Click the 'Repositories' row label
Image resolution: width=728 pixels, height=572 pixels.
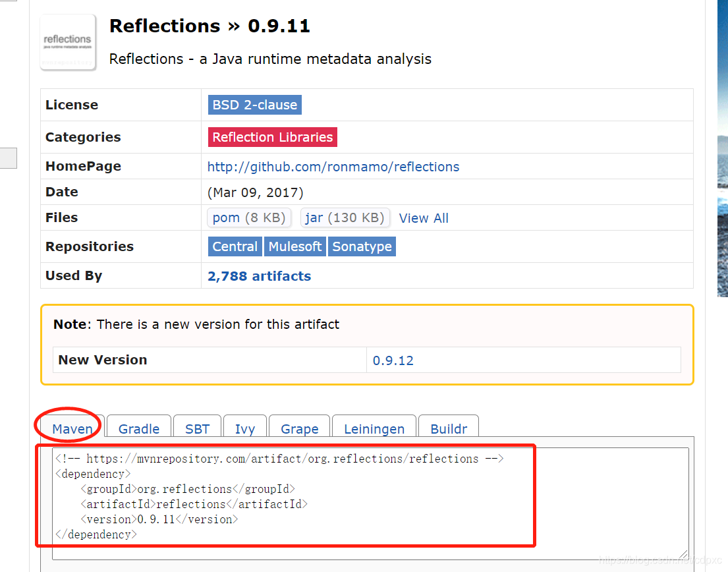[90, 246]
